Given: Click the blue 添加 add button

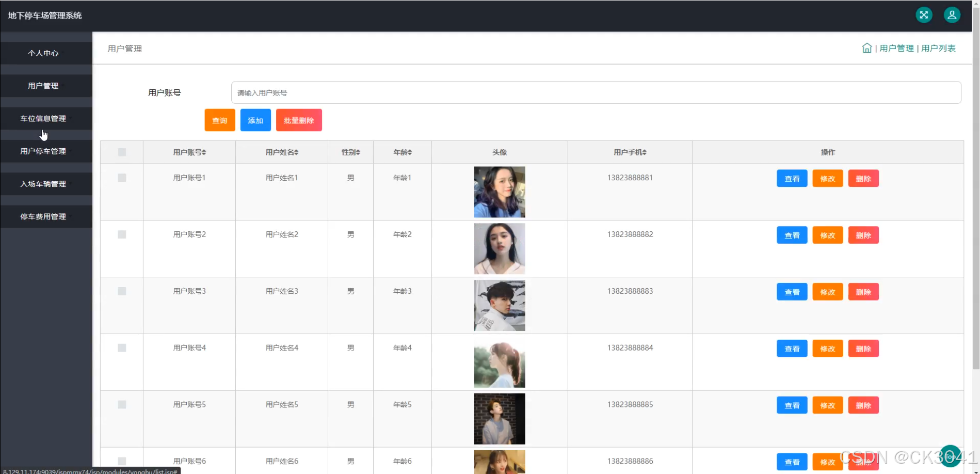Looking at the screenshot, I should click(x=255, y=120).
